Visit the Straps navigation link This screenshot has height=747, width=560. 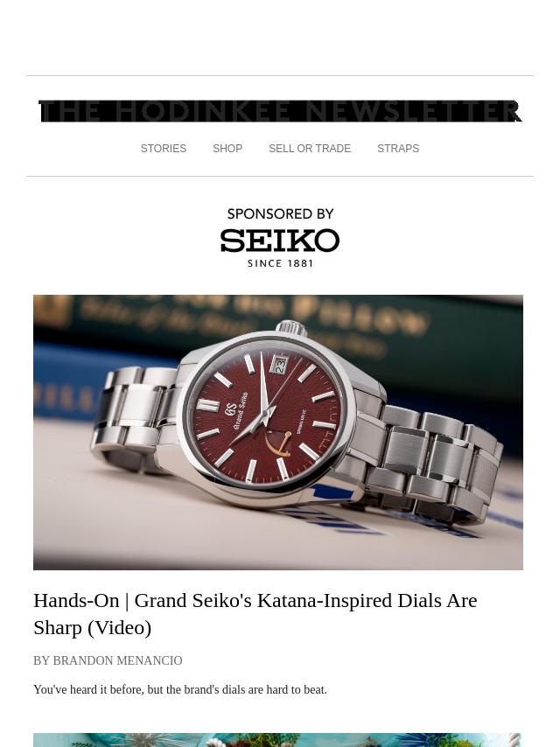(x=398, y=149)
